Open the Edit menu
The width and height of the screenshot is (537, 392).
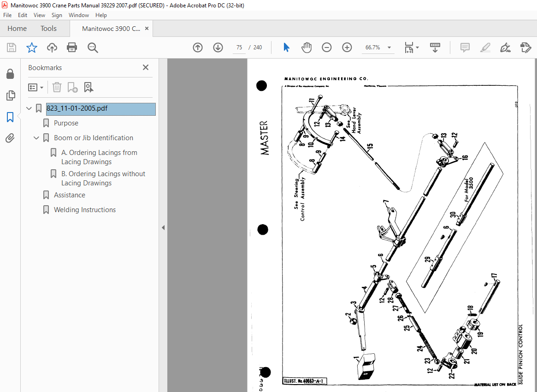point(23,15)
